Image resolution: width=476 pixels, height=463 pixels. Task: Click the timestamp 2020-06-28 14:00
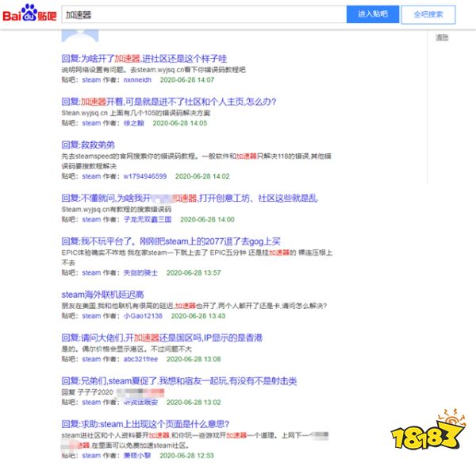(207, 219)
